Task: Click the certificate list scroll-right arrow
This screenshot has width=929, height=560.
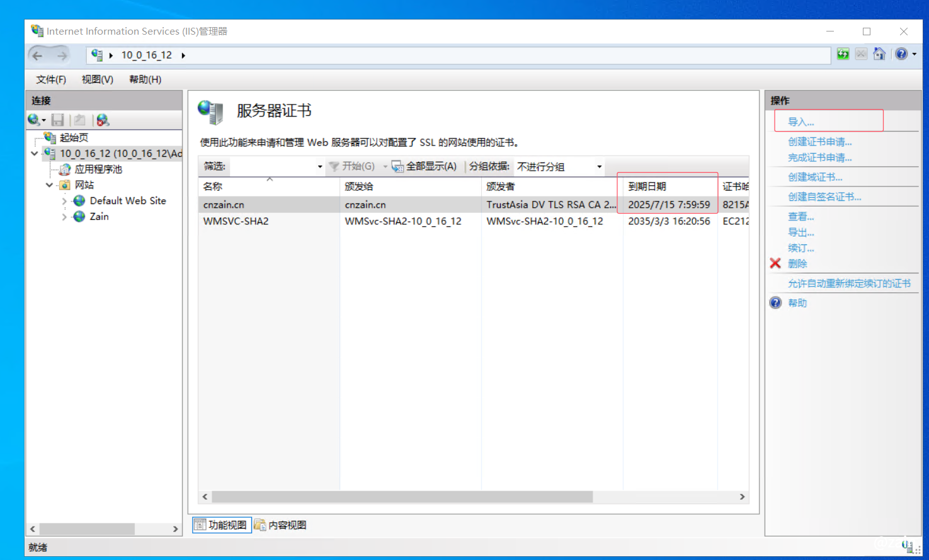Action: [742, 497]
